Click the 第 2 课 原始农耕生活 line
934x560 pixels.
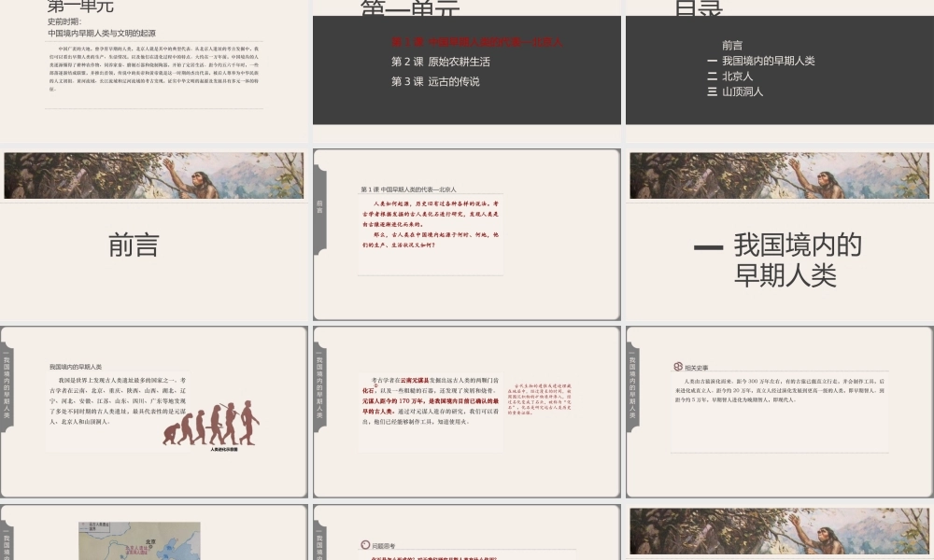440,62
